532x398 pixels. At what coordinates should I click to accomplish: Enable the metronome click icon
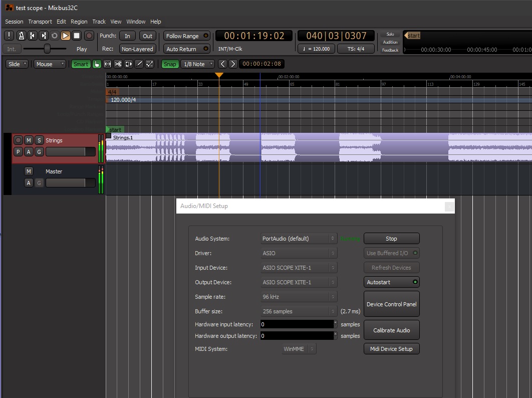(21, 36)
